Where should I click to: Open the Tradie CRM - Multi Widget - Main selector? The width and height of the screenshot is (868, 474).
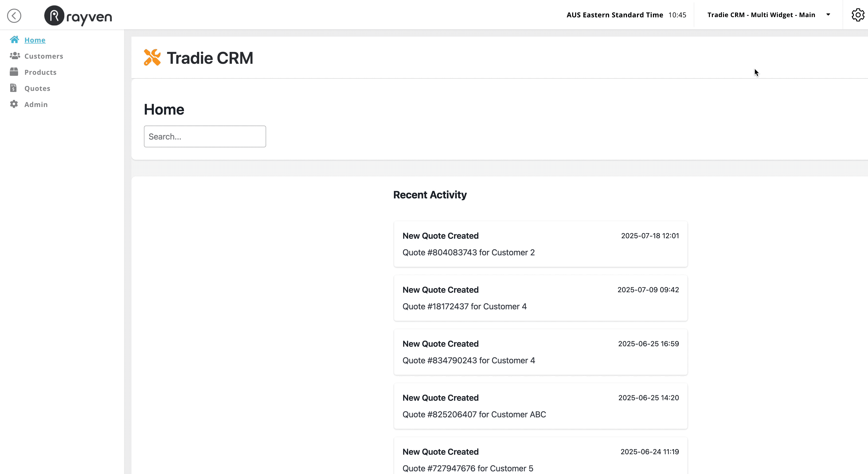click(768, 15)
